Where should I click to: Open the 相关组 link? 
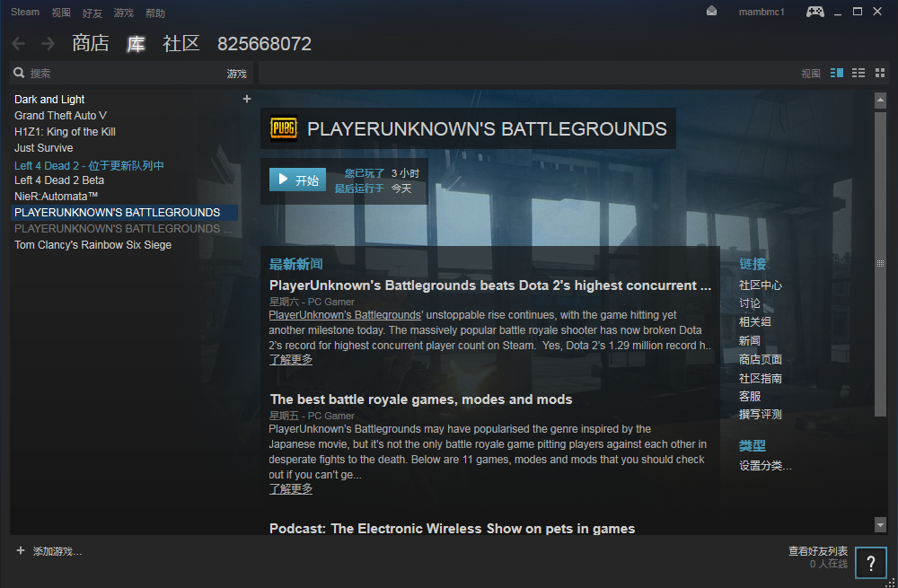click(755, 321)
